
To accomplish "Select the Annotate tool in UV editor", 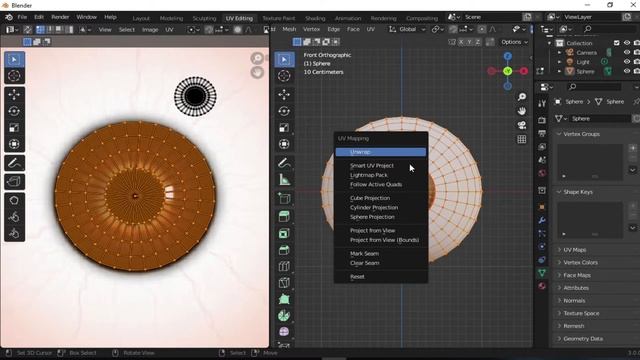I will click(14, 163).
